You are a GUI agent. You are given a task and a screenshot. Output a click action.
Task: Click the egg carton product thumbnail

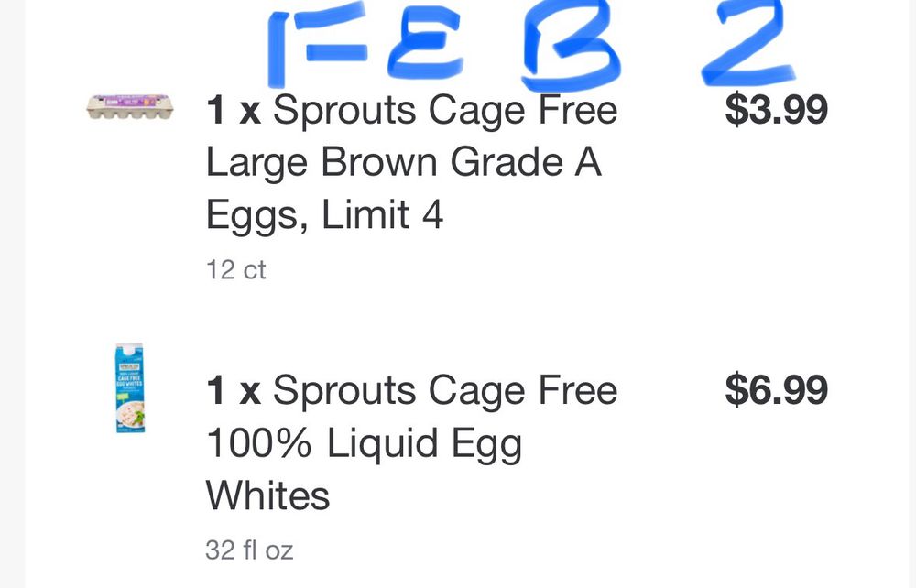(129, 106)
